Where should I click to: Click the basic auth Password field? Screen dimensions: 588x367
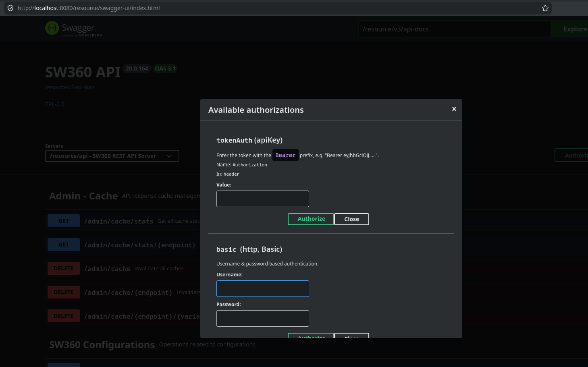[263, 319]
